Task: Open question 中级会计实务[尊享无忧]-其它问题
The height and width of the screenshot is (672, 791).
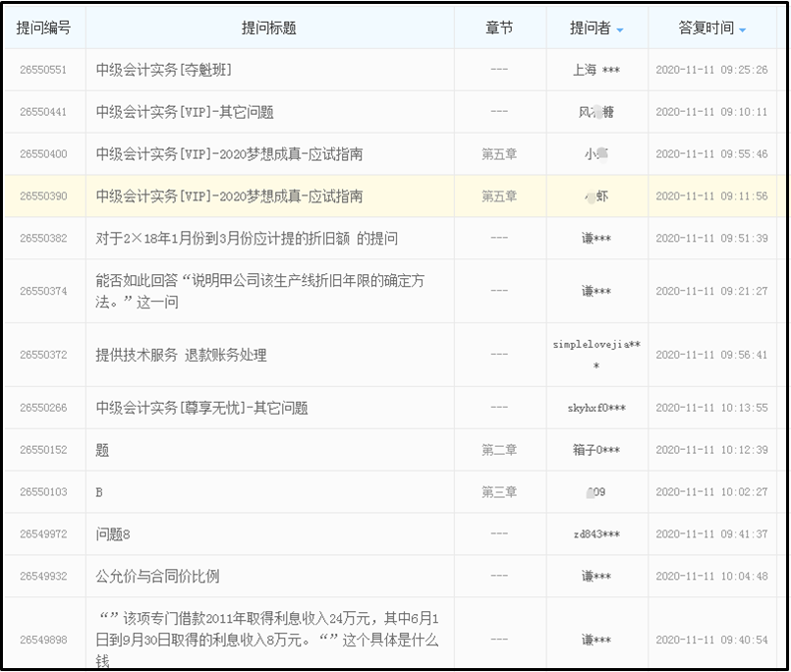Action: coord(201,408)
